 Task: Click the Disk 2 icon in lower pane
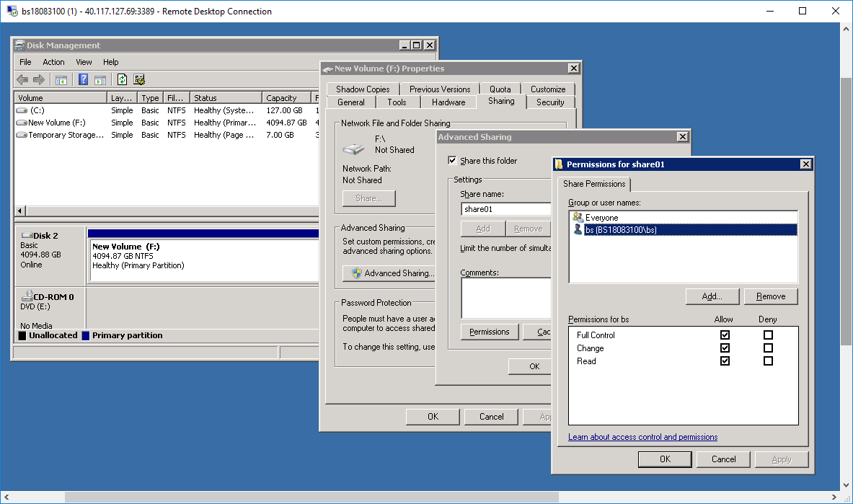point(27,236)
